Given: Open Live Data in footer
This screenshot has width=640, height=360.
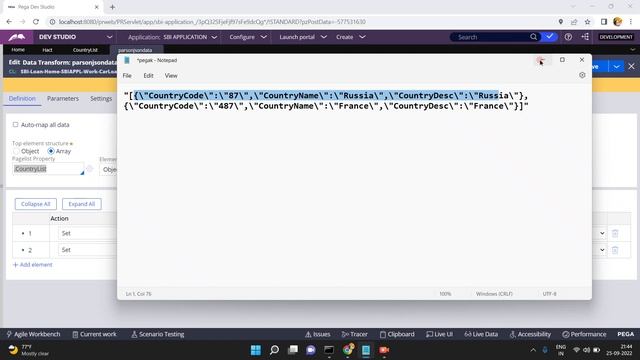Looking at the screenshot, I should tap(481, 334).
